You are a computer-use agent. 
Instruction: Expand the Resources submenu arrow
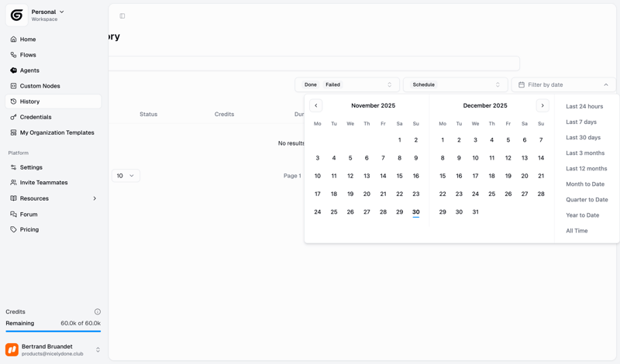(95, 198)
